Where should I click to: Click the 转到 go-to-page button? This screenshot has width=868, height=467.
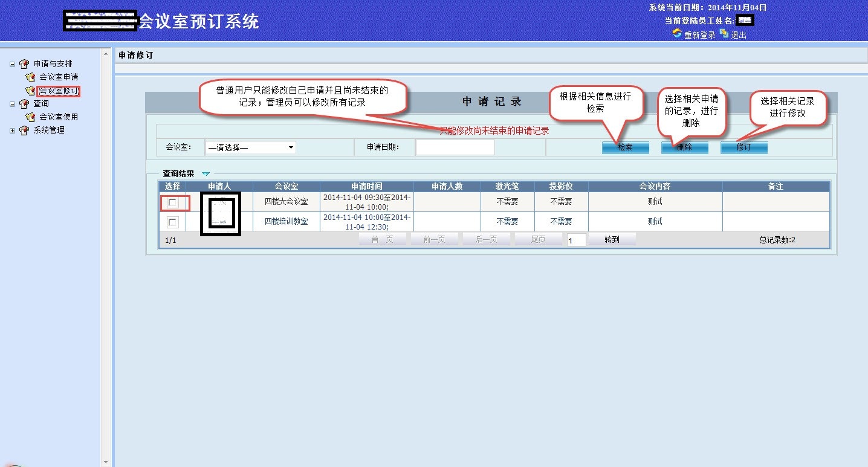click(x=612, y=240)
